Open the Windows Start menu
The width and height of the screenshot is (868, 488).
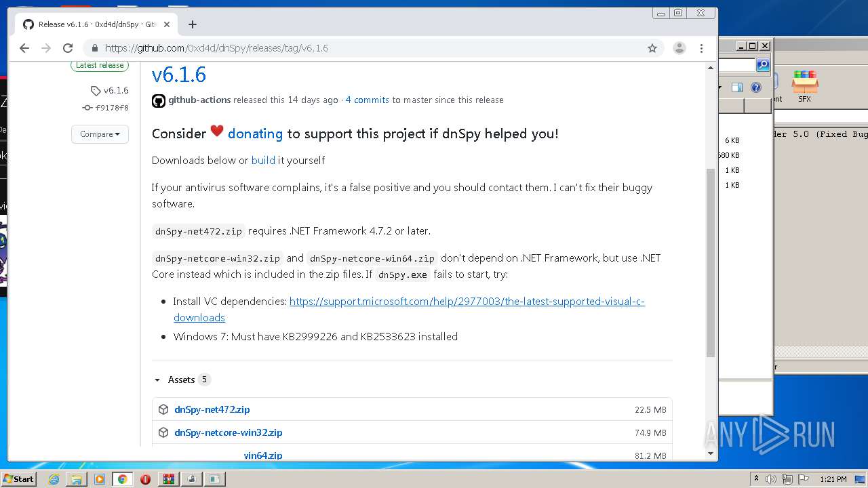[19, 479]
